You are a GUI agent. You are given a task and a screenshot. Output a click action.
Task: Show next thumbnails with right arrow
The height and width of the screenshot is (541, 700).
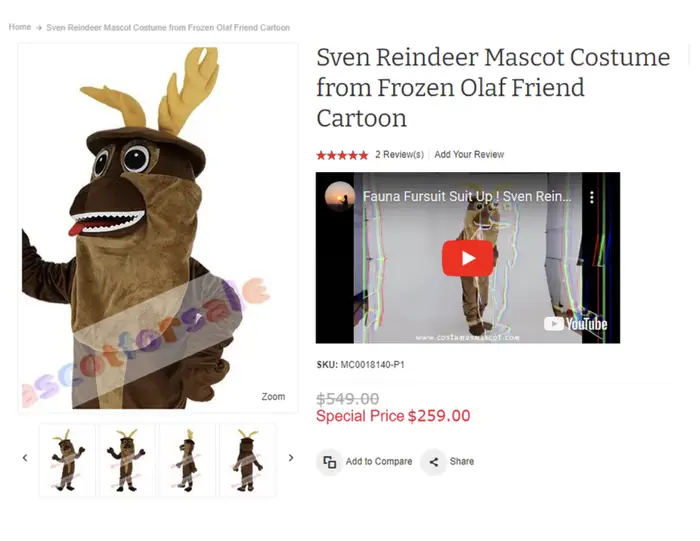pos(291,458)
